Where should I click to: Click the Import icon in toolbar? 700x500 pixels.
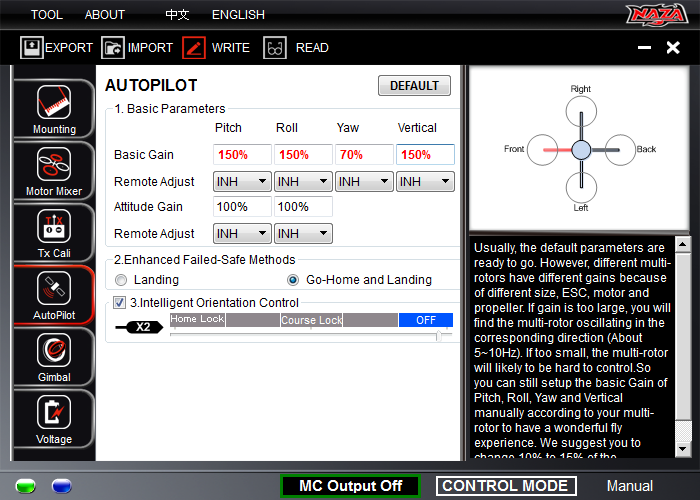(x=112, y=47)
